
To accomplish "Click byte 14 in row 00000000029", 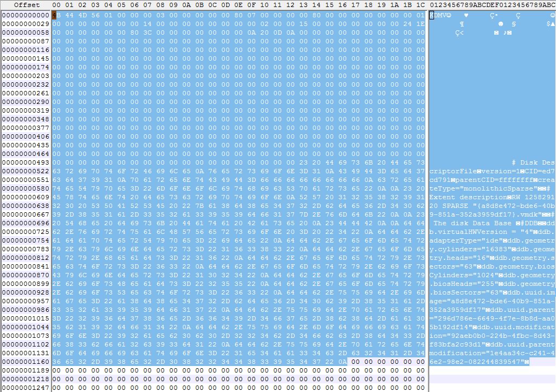I will pos(147,24).
